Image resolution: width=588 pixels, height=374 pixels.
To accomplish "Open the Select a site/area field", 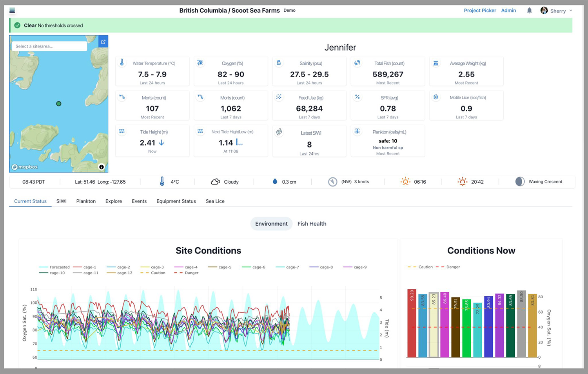I will point(49,46).
